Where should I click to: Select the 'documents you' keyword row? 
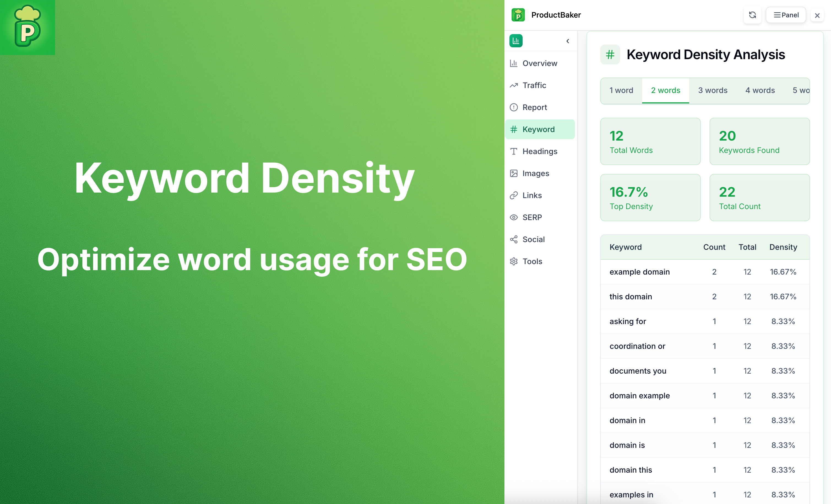(705, 371)
